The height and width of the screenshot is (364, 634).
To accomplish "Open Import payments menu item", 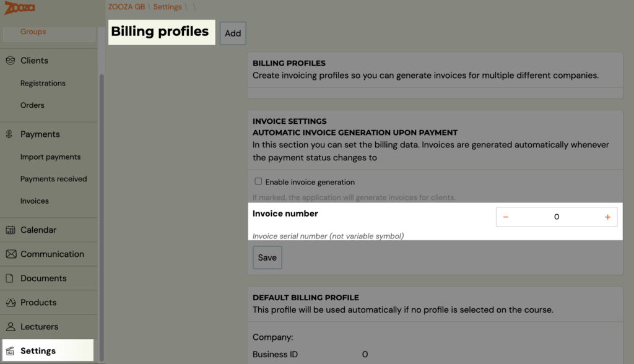I will tap(51, 157).
